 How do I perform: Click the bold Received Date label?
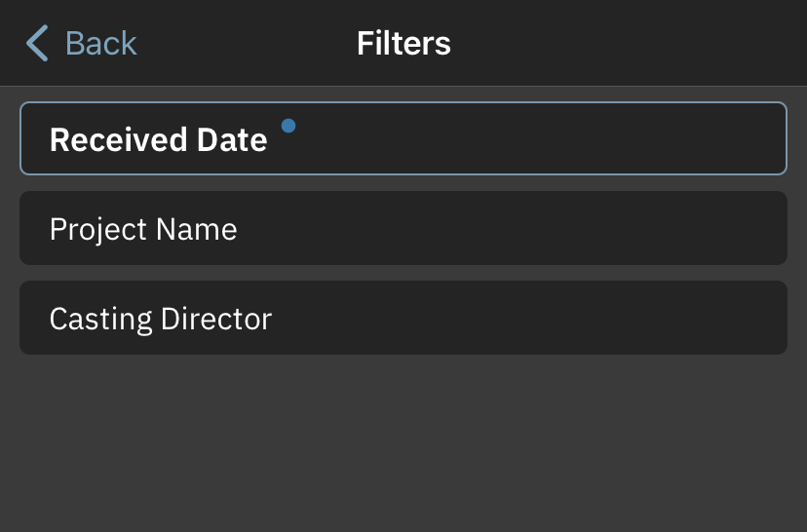pos(158,140)
